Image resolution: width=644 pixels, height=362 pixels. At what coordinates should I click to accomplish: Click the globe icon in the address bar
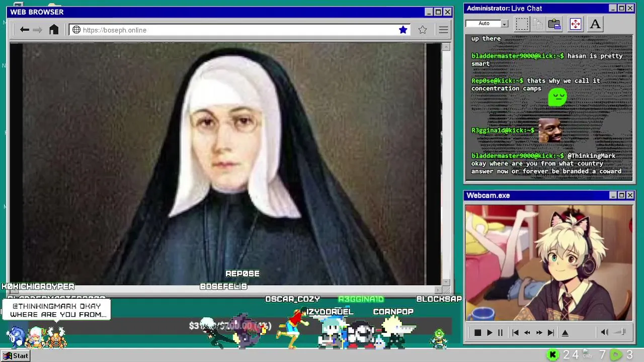[76, 30]
